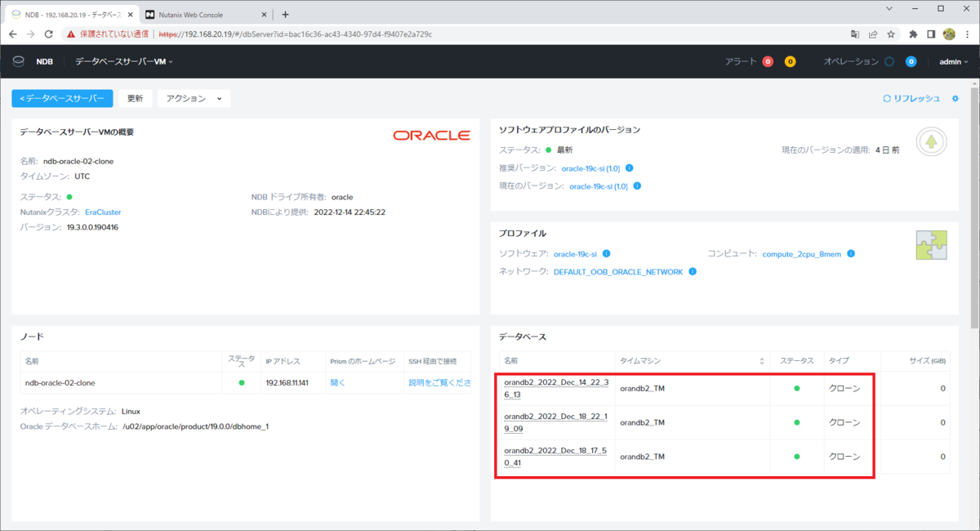
Task: Click the puzzle piece profile icon
Action: point(931,244)
